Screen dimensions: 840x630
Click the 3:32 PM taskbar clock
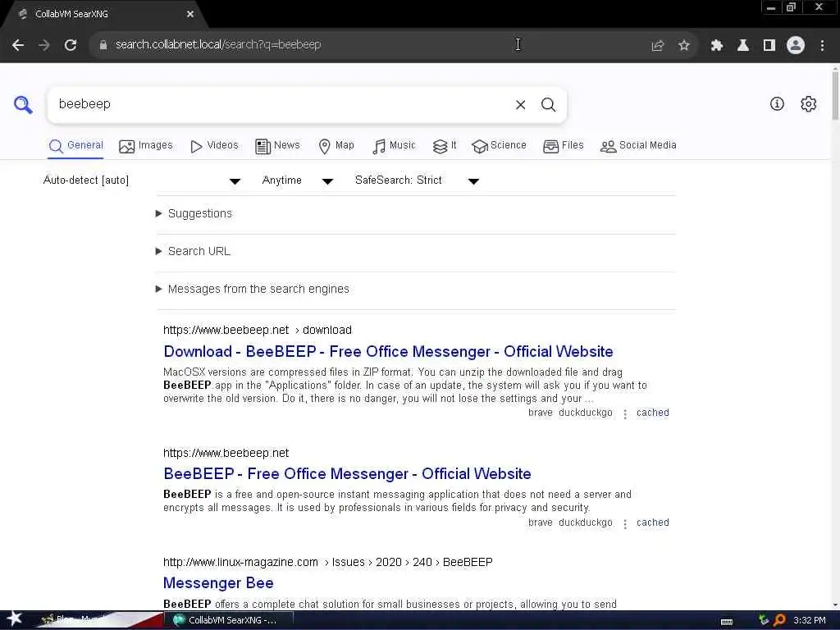(809, 620)
